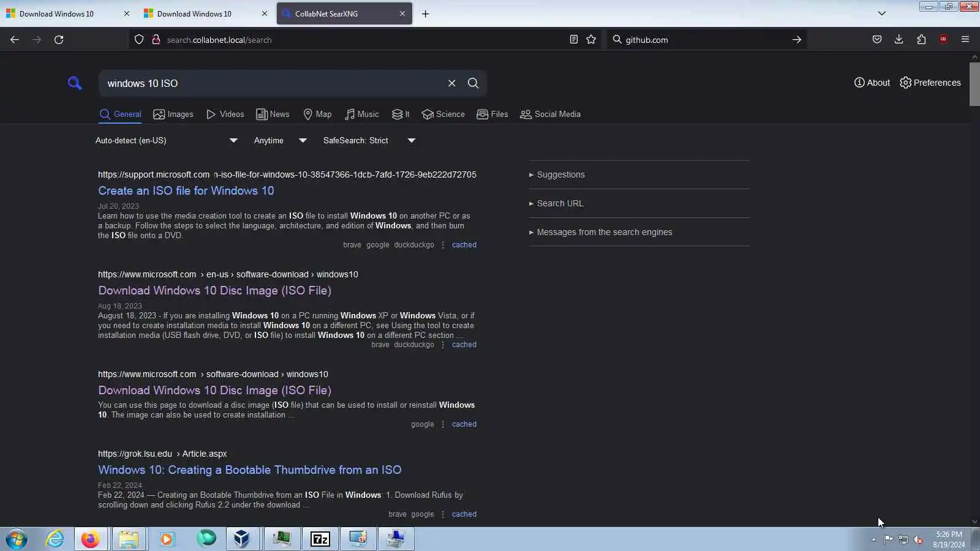Select the General search category
The height and width of the screenshot is (551, 980).
pyautogui.click(x=121, y=114)
